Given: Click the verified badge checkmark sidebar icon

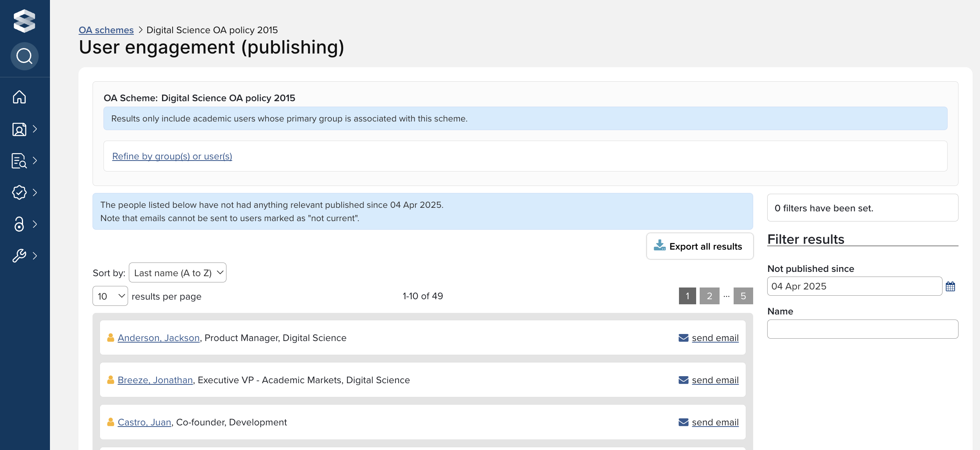Looking at the screenshot, I should pyautogui.click(x=19, y=192).
